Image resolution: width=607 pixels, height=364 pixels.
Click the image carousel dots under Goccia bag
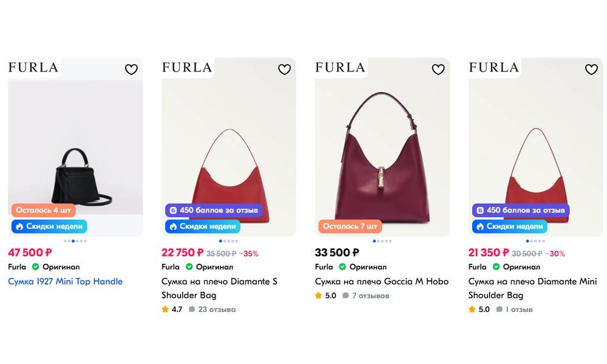382,241
